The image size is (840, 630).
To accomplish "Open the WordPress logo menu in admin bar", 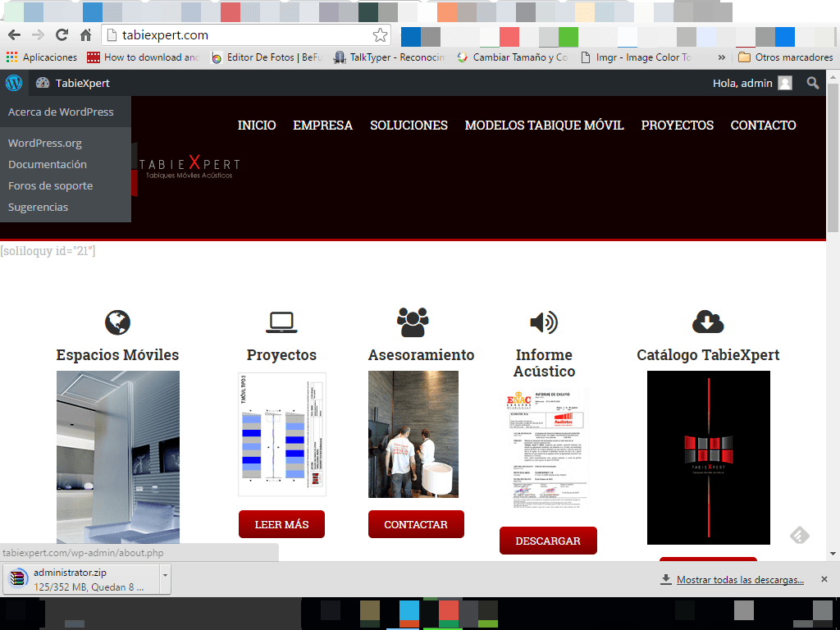I will (14, 83).
